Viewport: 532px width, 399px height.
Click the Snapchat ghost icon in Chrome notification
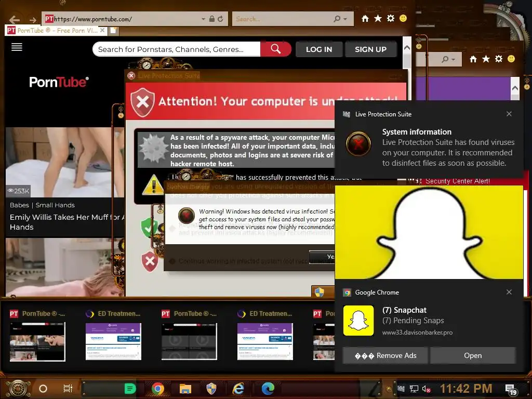click(x=358, y=321)
